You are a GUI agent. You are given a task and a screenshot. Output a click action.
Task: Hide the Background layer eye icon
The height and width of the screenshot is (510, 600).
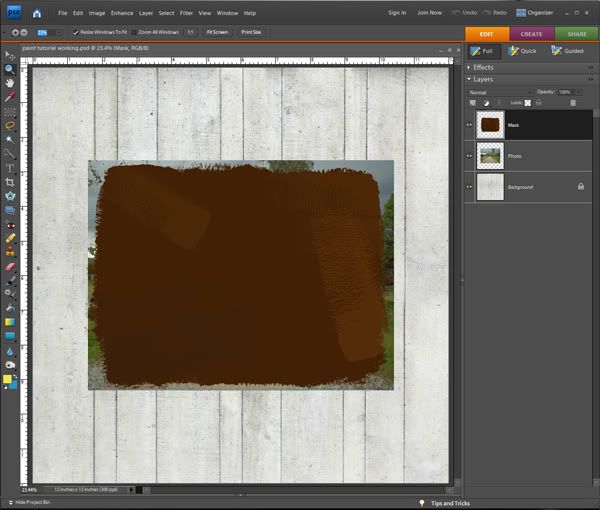(469, 187)
